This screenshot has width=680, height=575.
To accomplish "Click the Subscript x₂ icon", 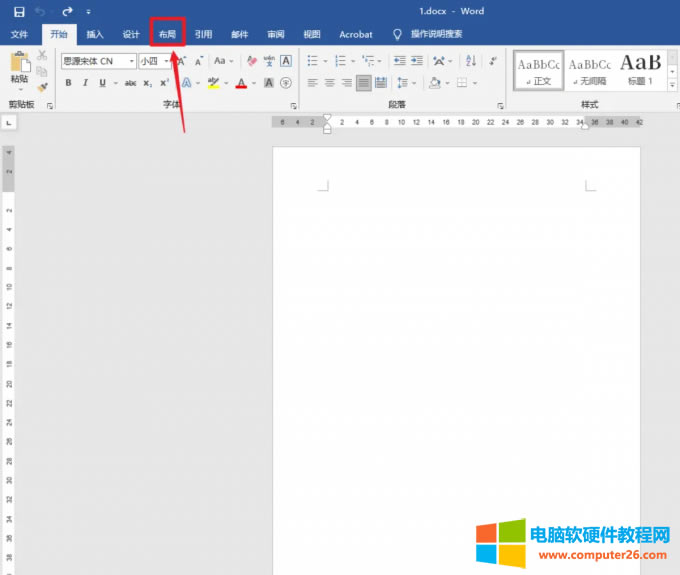I will [148, 83].
